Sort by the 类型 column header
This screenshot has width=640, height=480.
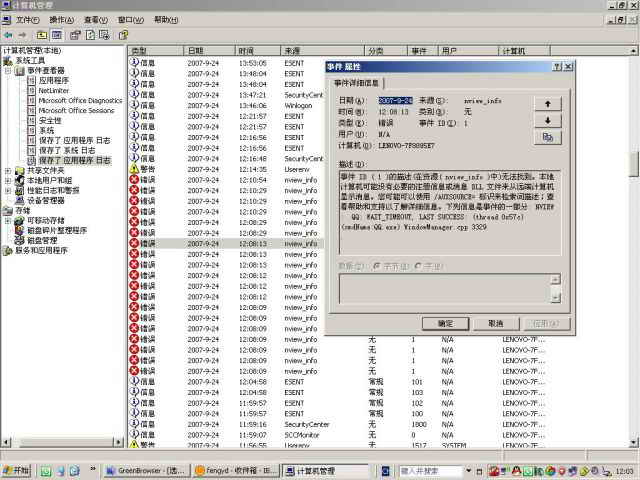[x=156, y=51]
